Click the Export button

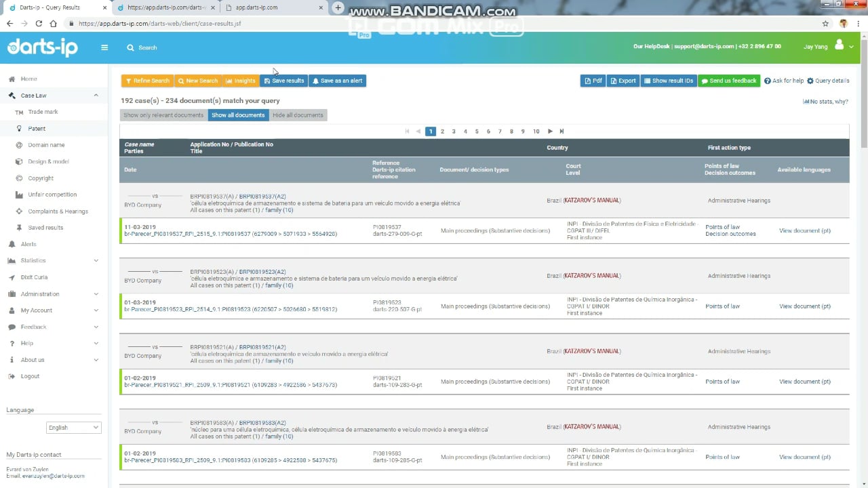click(x=623, y=81)
